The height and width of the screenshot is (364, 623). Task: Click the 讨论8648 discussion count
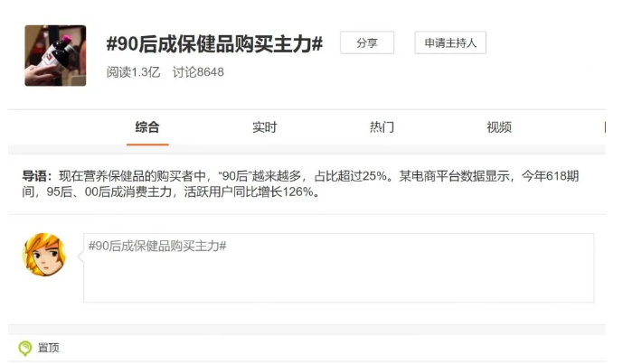point(198,72)
